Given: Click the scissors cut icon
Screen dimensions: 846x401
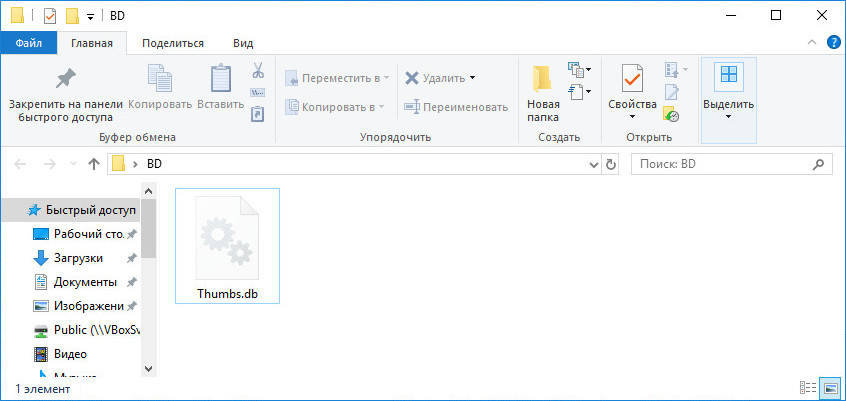Looking at the screenshot, I should tap(258, 70).
